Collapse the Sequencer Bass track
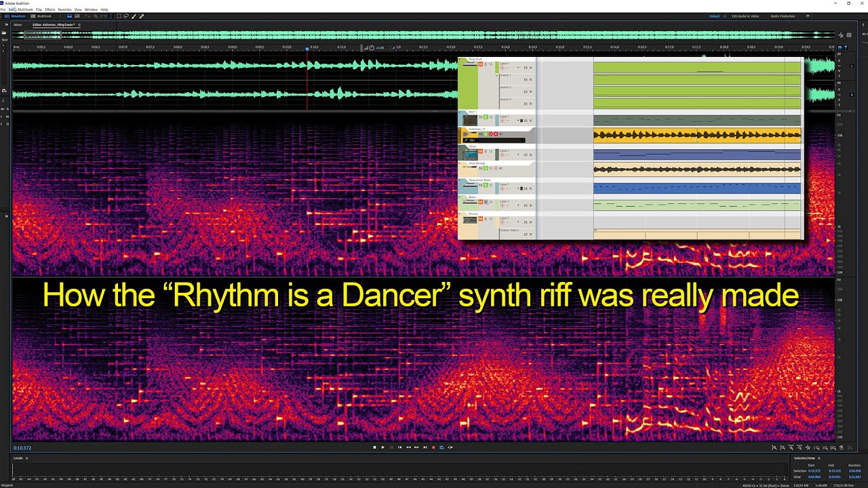 [459, 180]
